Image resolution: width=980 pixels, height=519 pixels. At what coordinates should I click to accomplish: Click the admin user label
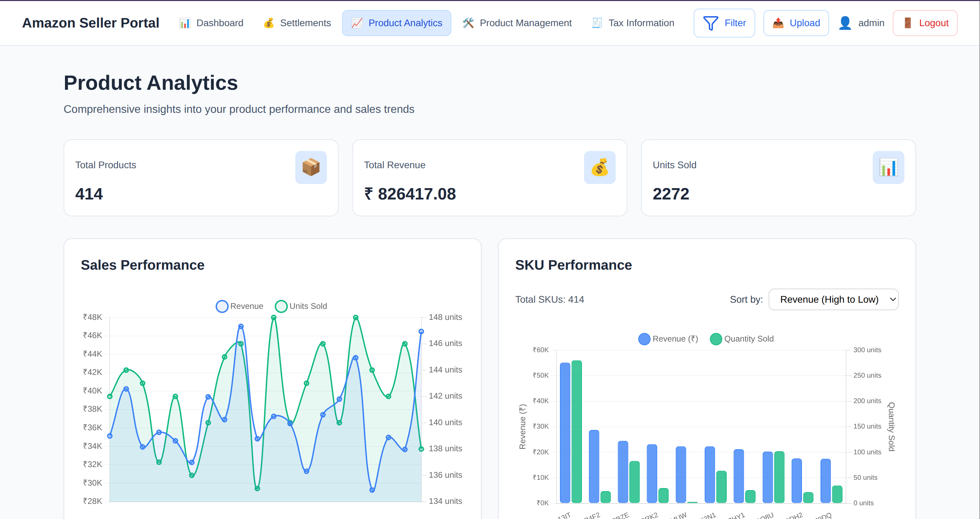871,23
